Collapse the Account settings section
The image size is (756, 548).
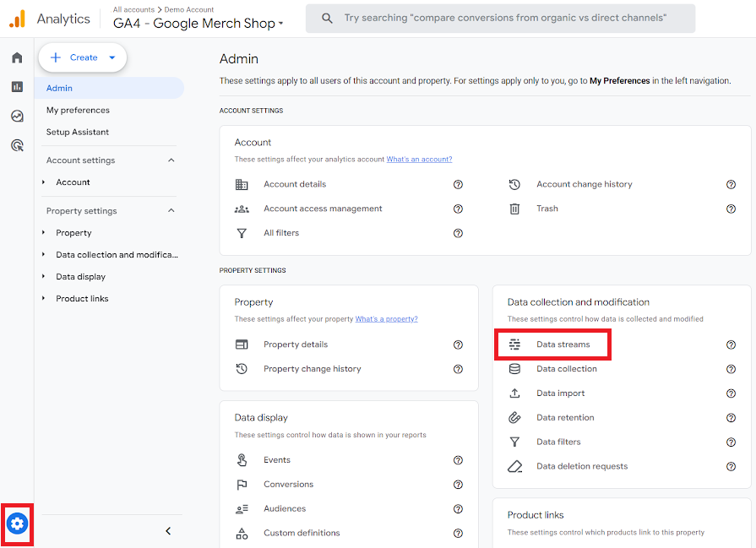click(171, 160)
